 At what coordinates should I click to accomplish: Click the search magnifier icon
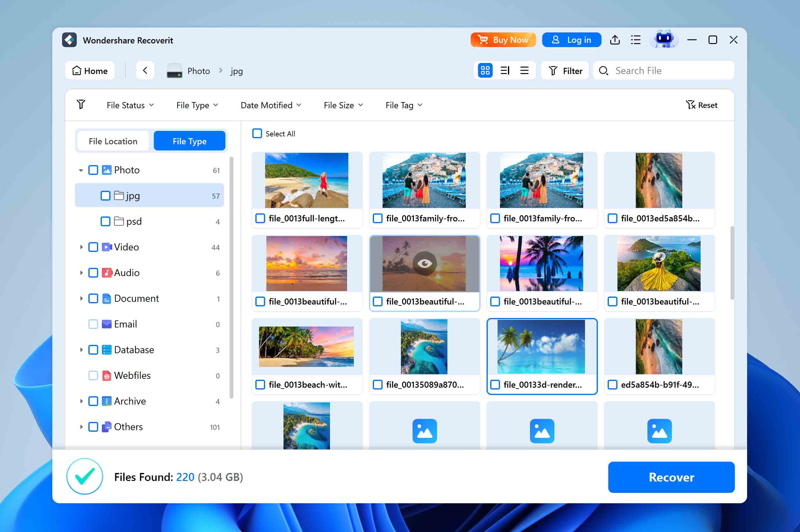point(604,71)
